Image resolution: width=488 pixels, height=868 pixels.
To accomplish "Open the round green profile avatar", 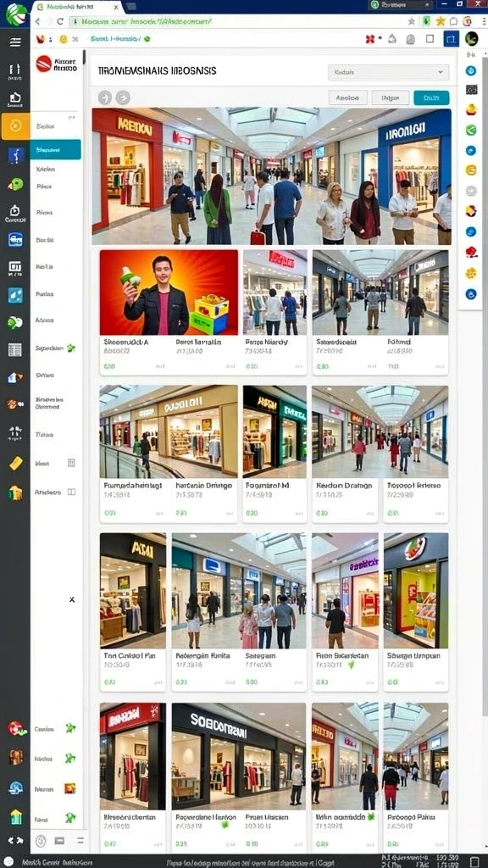I will coord(471,39).
